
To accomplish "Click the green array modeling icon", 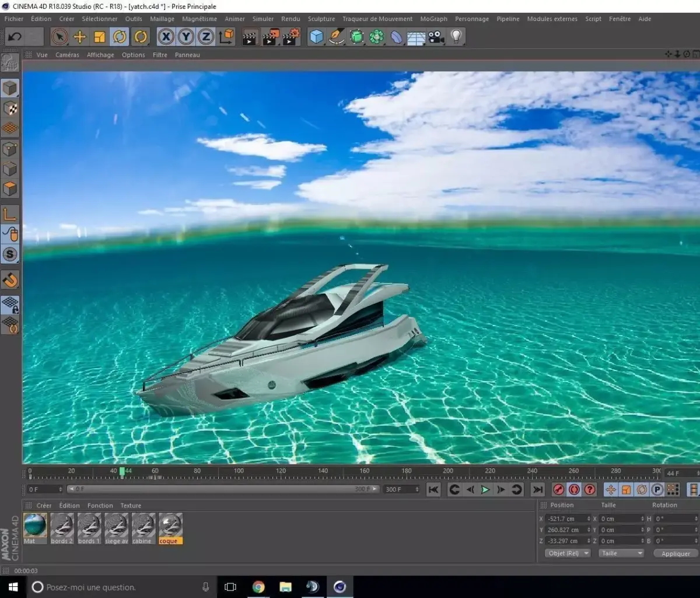I will pyautogui.click(x=377, y=37).
